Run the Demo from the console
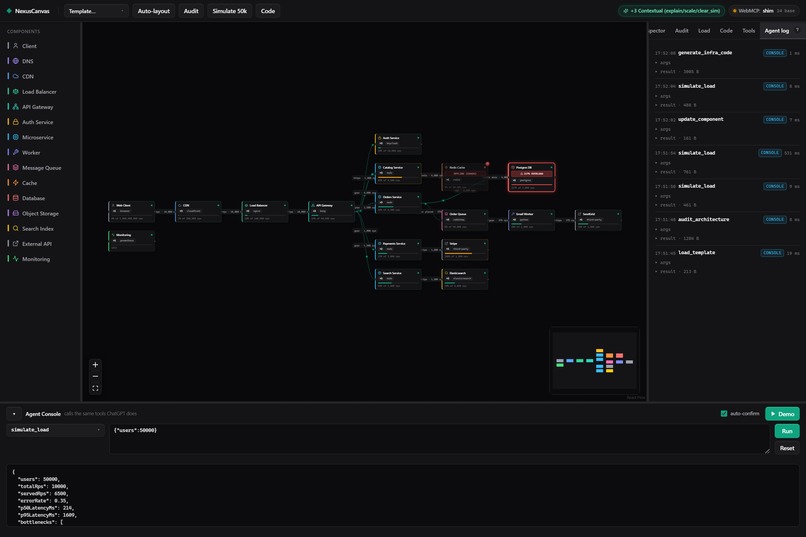Screen dimensions: 806x537 [x=782, y=414]
